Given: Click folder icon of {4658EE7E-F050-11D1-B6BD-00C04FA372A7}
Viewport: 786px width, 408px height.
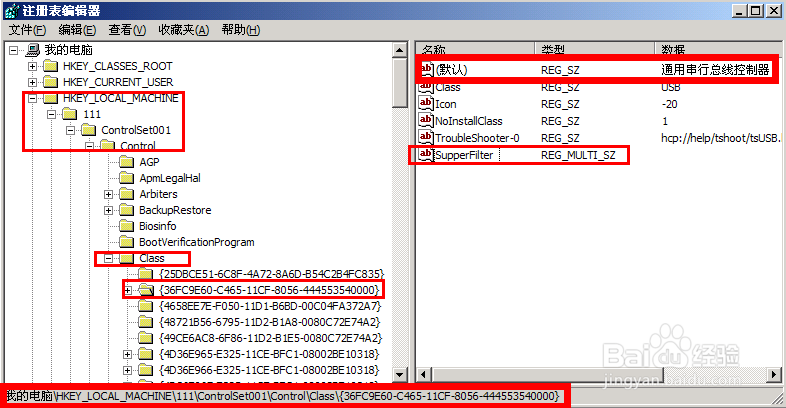Looking at the screenshot, I should [x=145, y=306].
